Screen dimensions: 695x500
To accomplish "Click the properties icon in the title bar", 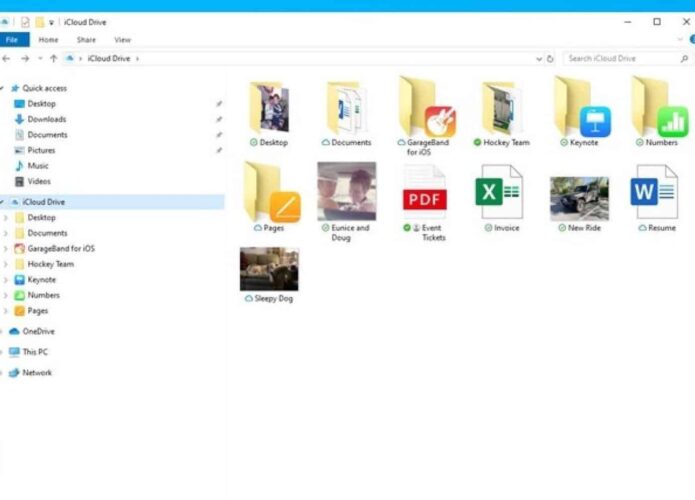I will [25, 22].
